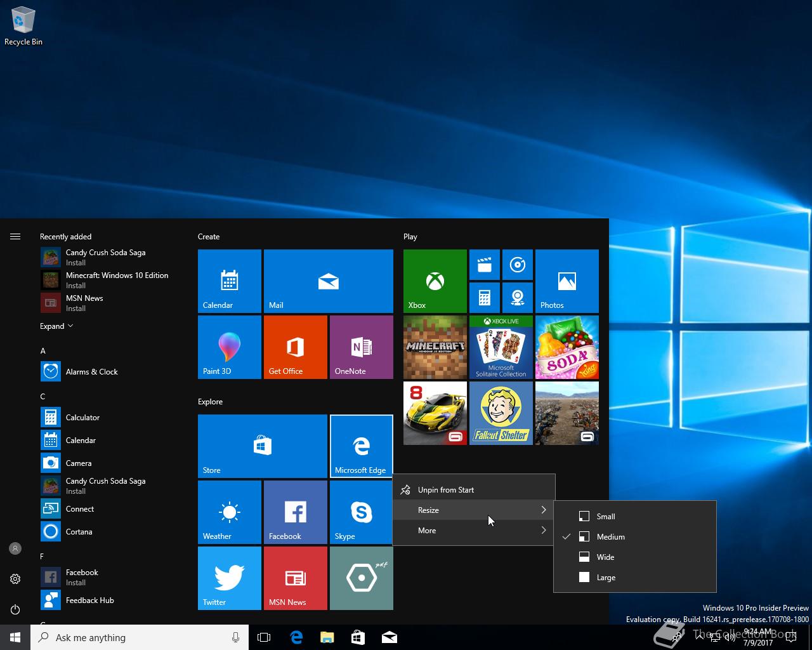Open Calculator from the app list
812x650 pixels.
tap(112, 418)
